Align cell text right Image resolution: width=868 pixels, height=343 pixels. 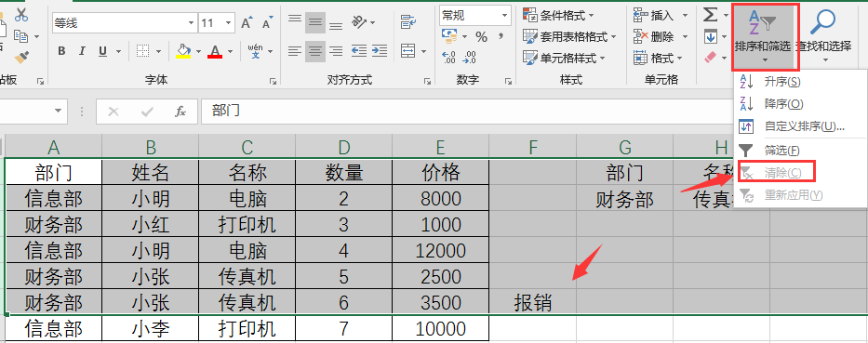point(336,51)
